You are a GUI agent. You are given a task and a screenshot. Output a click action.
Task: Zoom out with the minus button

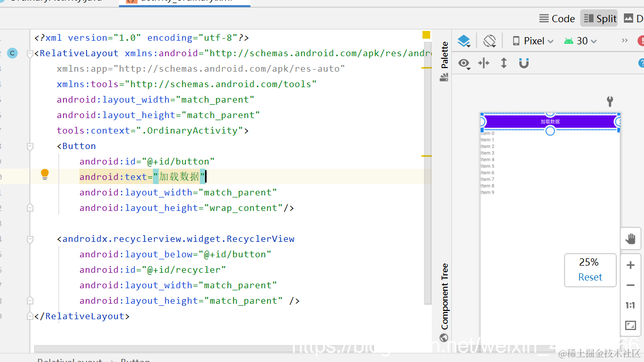[x=631, y=285]
